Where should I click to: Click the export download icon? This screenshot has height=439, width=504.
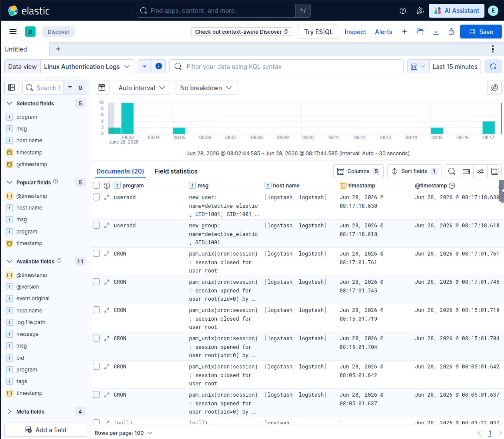point(436,32)
